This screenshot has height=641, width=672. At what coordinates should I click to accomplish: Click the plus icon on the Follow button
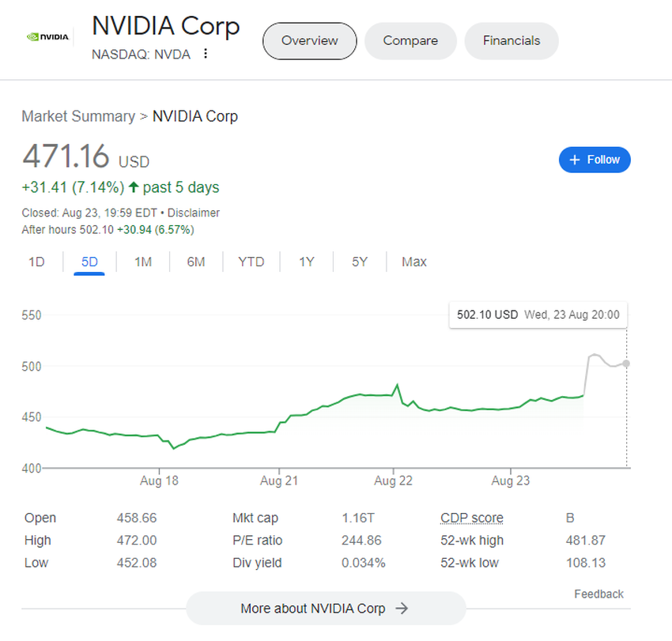coord(574,160)
